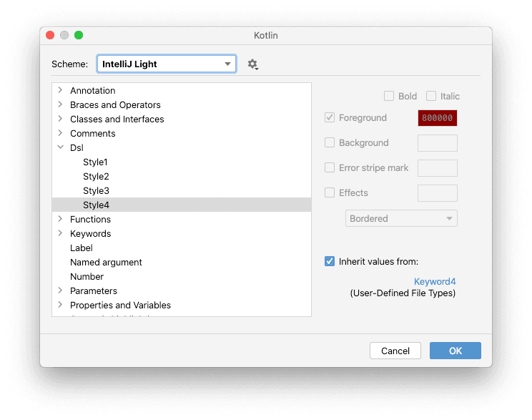
Task: Click the Foreground color swatch 800000
Action: 437,118
